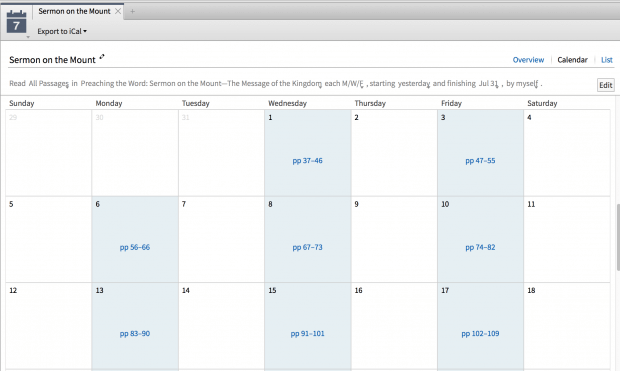
Task: Open reading pp 67–73
Action: (307, 247)
